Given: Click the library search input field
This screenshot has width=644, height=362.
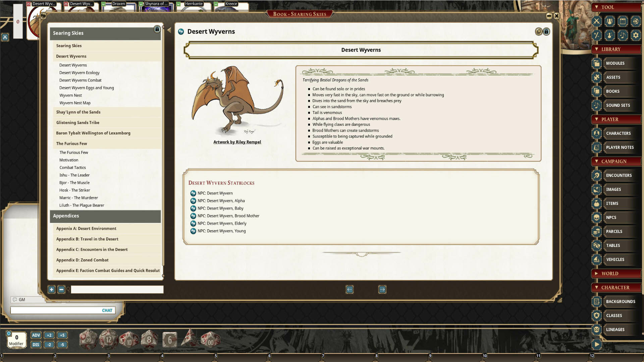Looking at the screenshot, I should 117,289.
